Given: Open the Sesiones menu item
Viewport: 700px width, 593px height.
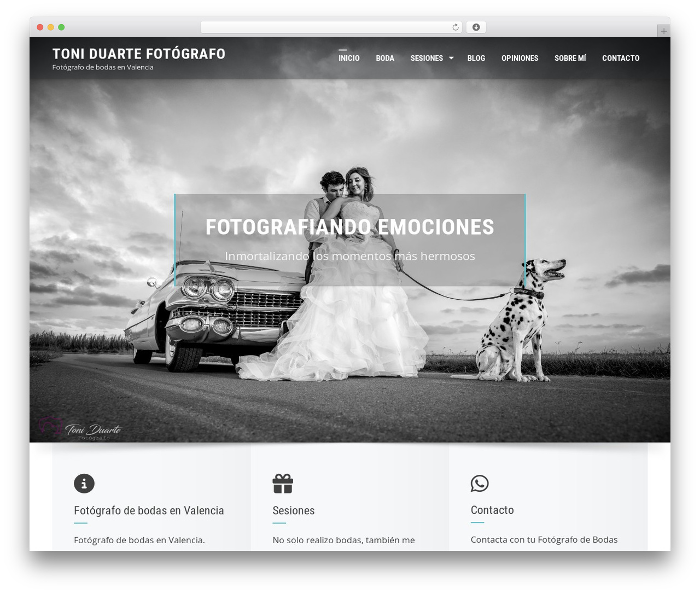Looking at the screenshot, I should coord(427,58).
